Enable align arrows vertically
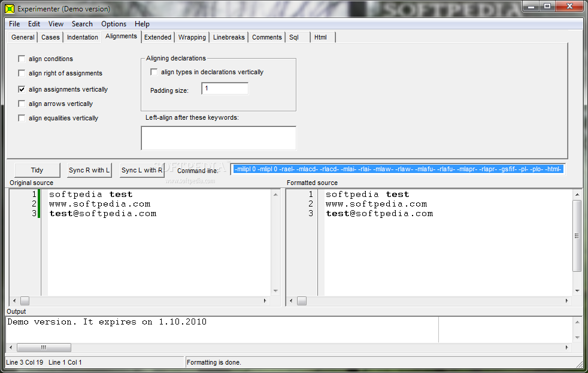The image size is (588, 373). click(22, 104)
